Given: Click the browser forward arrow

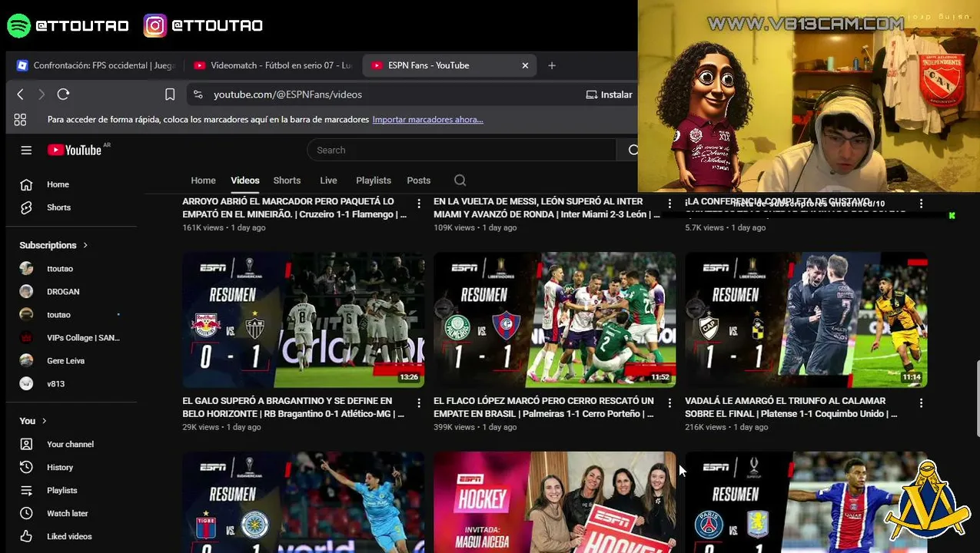Looking at the screenshot, I should pos(42,94).
